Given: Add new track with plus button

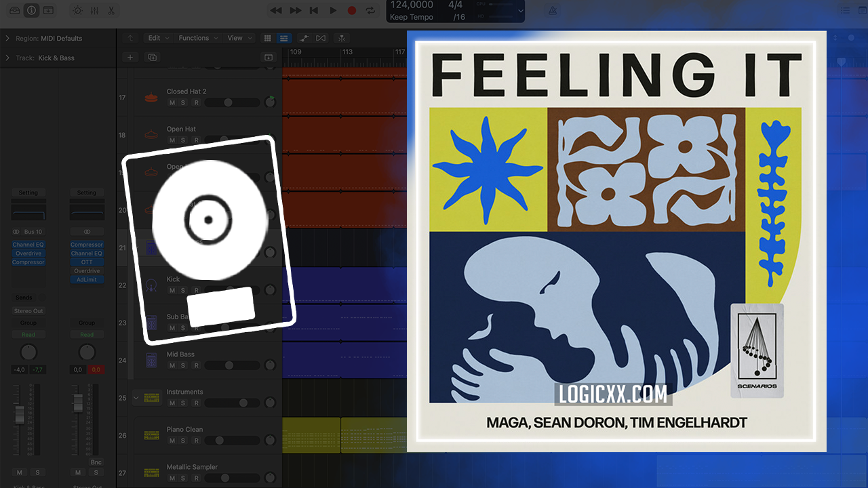Looking at the screenshot, I should pos(130,58).
